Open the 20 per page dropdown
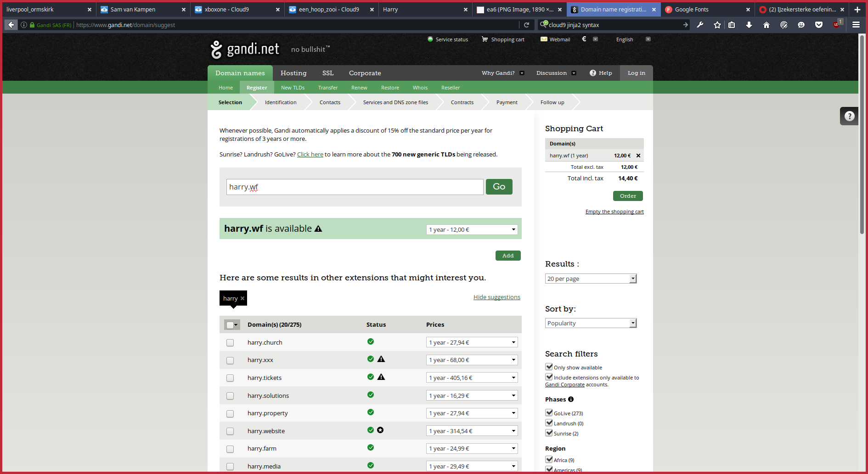 (591, 279)
